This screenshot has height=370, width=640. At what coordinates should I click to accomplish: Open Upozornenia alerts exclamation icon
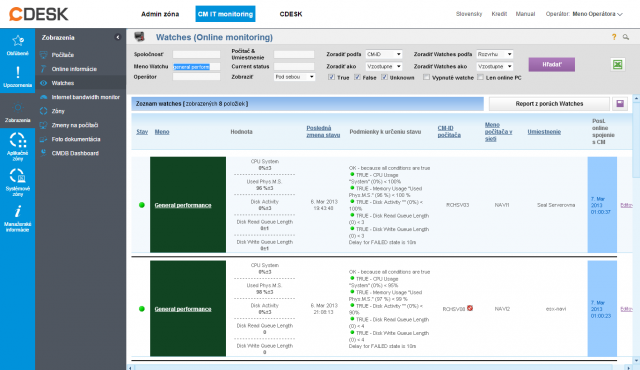tap(18, 73)
